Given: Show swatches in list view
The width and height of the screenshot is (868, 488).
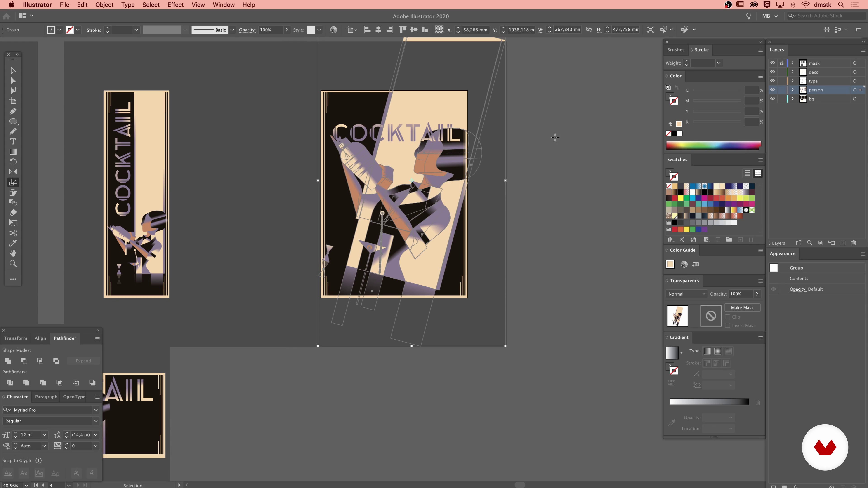Looking at the screenshot, I should click(747, 173).
